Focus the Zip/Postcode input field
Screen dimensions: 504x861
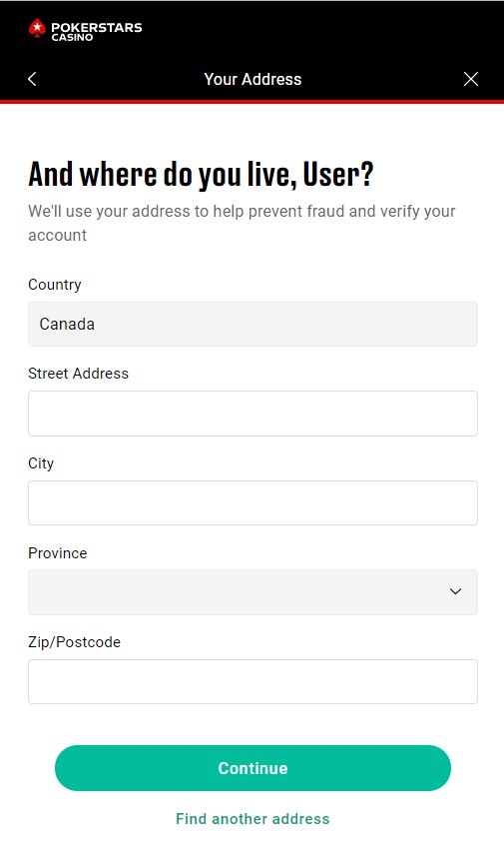click(252, 681)
